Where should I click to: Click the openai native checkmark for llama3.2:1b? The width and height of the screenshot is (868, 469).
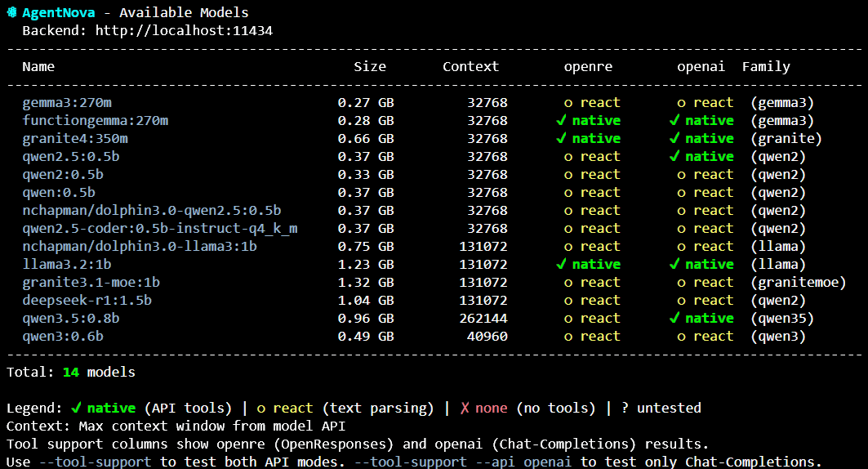coord(674,264)
